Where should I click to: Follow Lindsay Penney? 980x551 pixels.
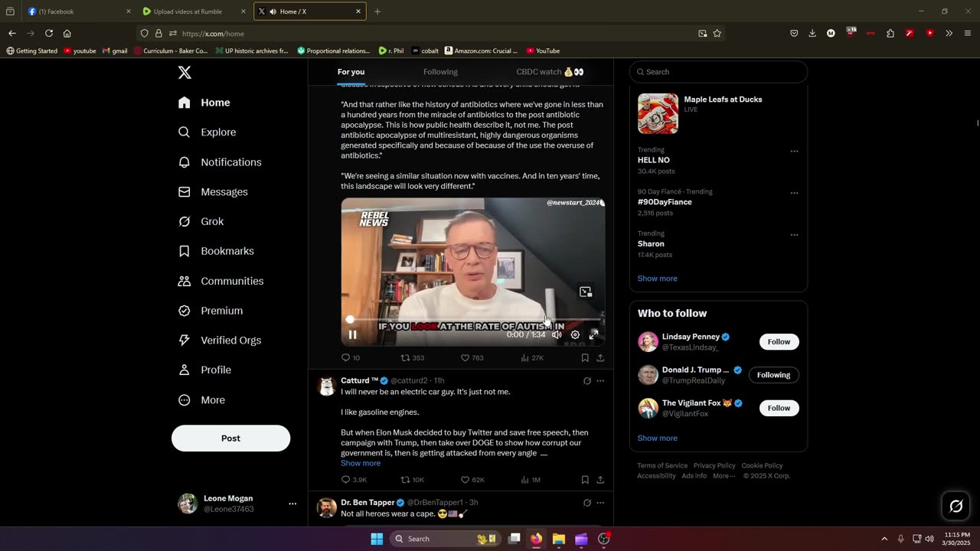pyautogui.click(x=779, y=342)
